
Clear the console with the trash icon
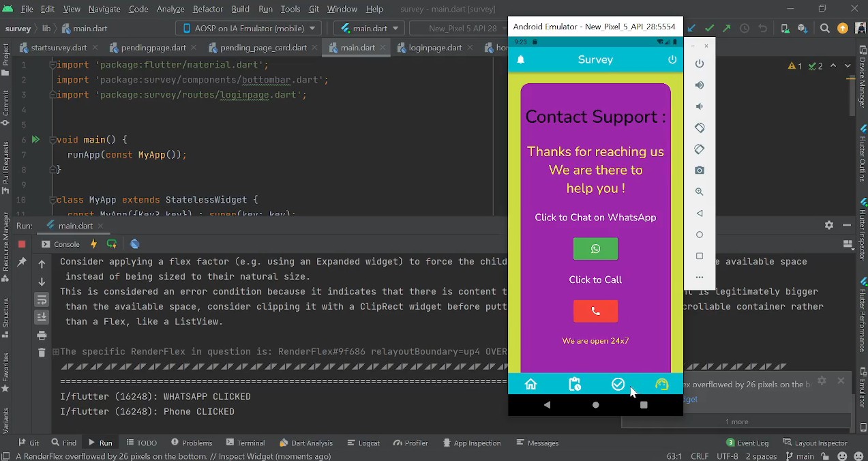pos(42,353)
